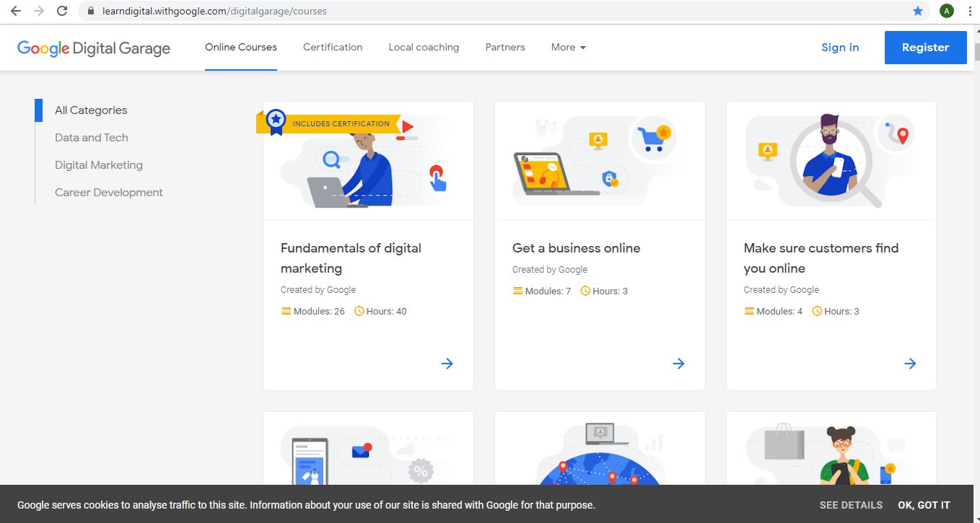This screenshot has width=980, height=523.
Task: Open the Get a business online title
Action: [x=576, y=248]
